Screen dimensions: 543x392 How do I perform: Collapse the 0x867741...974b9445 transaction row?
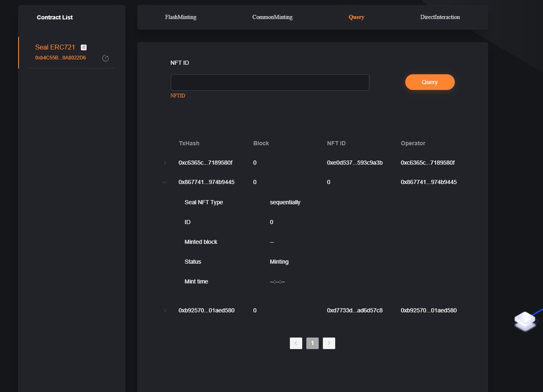[x=165, y=182]
